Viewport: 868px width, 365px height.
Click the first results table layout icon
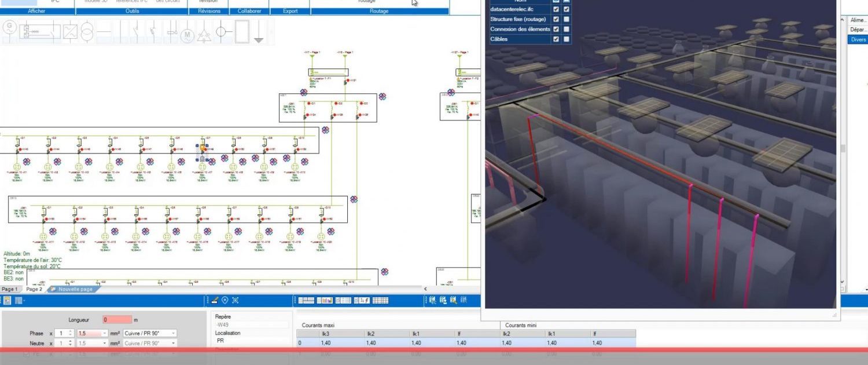tap(306, 300)
